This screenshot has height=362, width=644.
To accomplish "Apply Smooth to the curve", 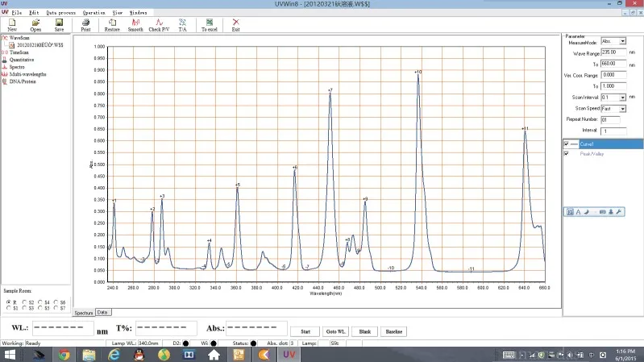I will pos(136,23).
